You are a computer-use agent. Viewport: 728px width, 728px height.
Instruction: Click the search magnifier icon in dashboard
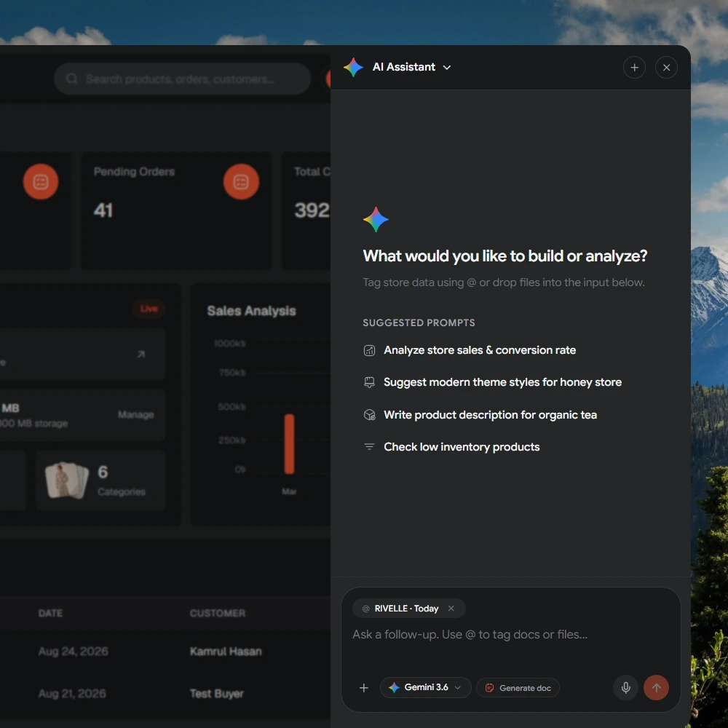pyautogui.click(x=71, y=79)
